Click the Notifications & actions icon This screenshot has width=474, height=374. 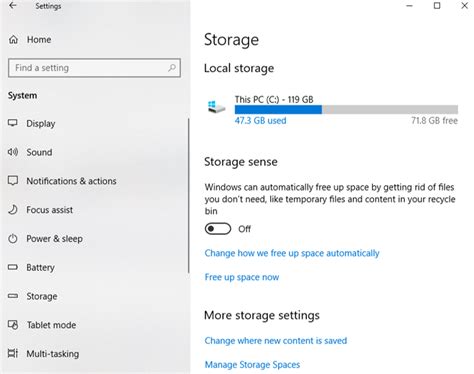click(13, 181)
